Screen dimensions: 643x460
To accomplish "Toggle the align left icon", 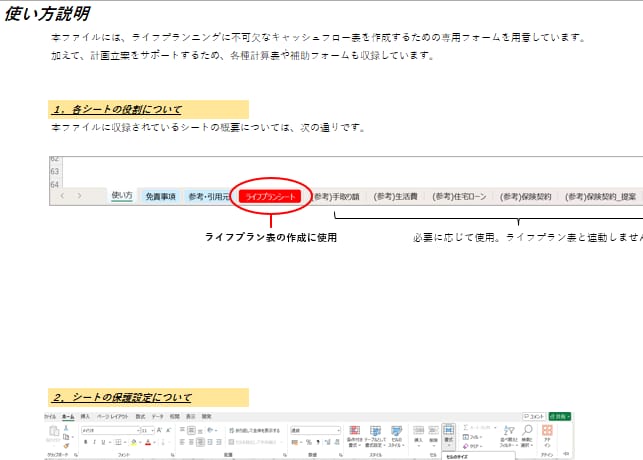I will coord(182,442).
